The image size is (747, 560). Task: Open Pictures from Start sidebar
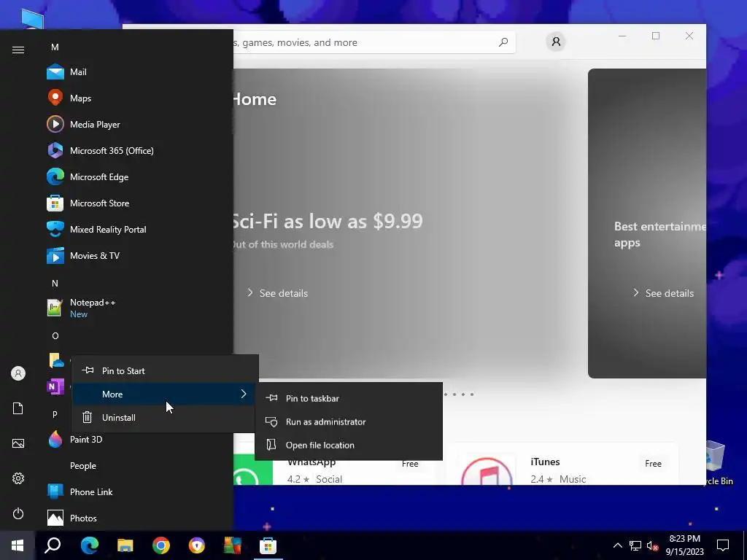pyautogui.click(x=18, y=443)
